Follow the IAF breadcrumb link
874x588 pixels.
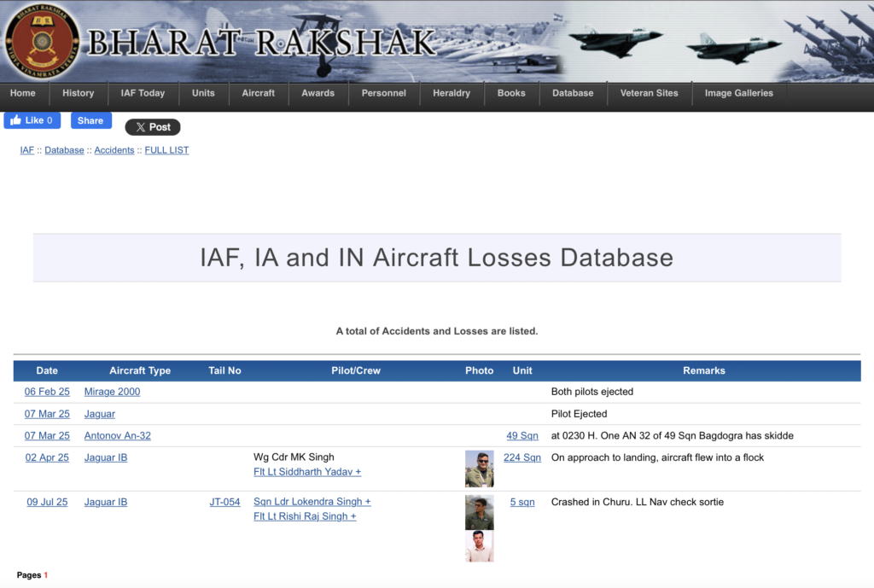(26, 150)
